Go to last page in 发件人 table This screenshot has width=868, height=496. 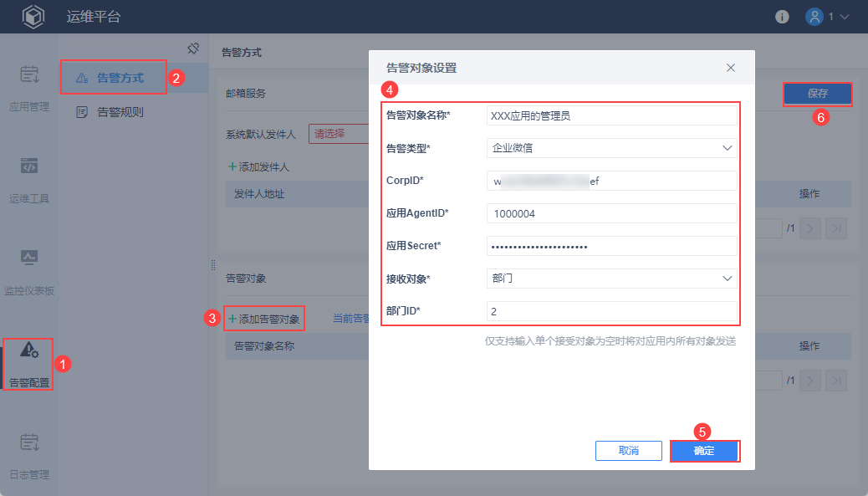click(x=836, y=228)
